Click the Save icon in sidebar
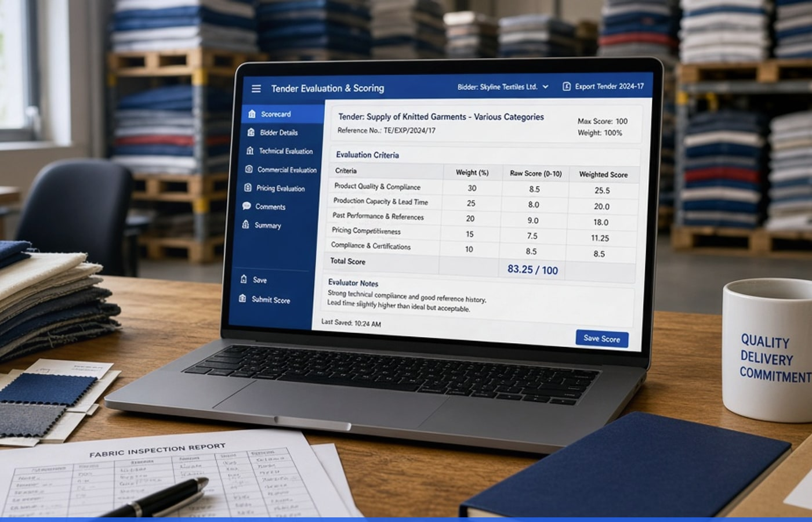Viewport: 812px width, 522px height. coord(244,279)
